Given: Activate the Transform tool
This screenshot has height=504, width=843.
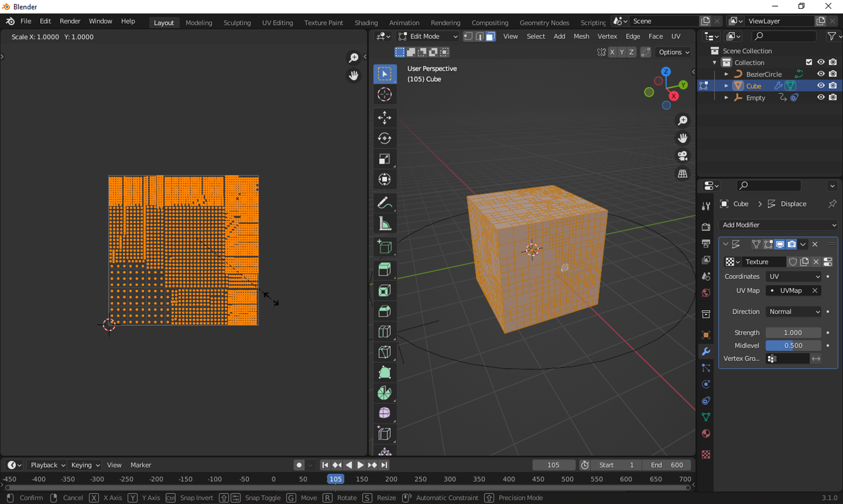Looking at the screenshot, I should tap(385, 179).
